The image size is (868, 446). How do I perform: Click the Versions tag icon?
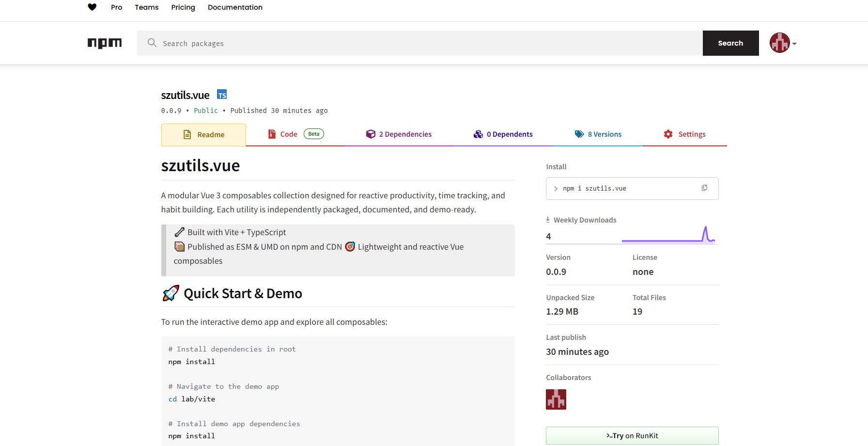(x=579, y=134)
